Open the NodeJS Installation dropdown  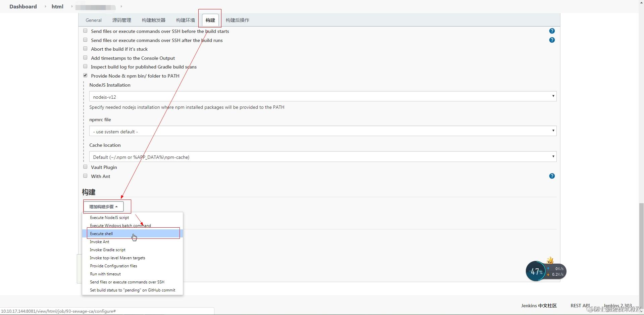(x=323, y=96)
